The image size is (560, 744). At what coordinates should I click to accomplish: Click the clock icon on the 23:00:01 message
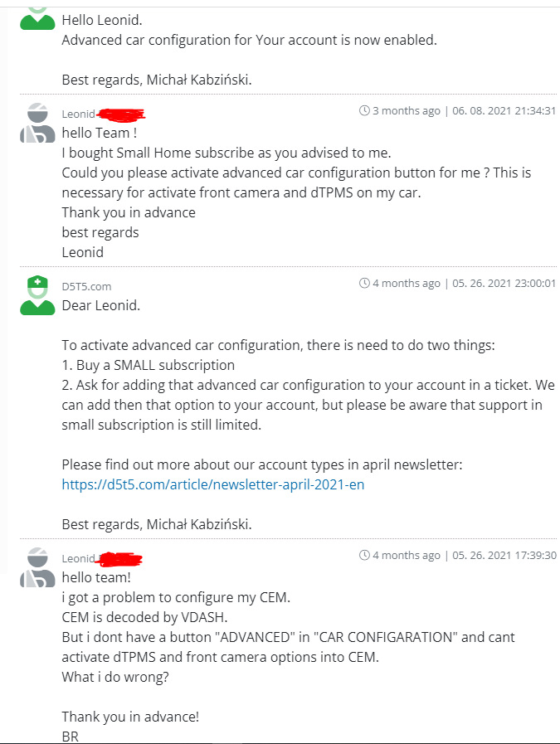[364, 284]
